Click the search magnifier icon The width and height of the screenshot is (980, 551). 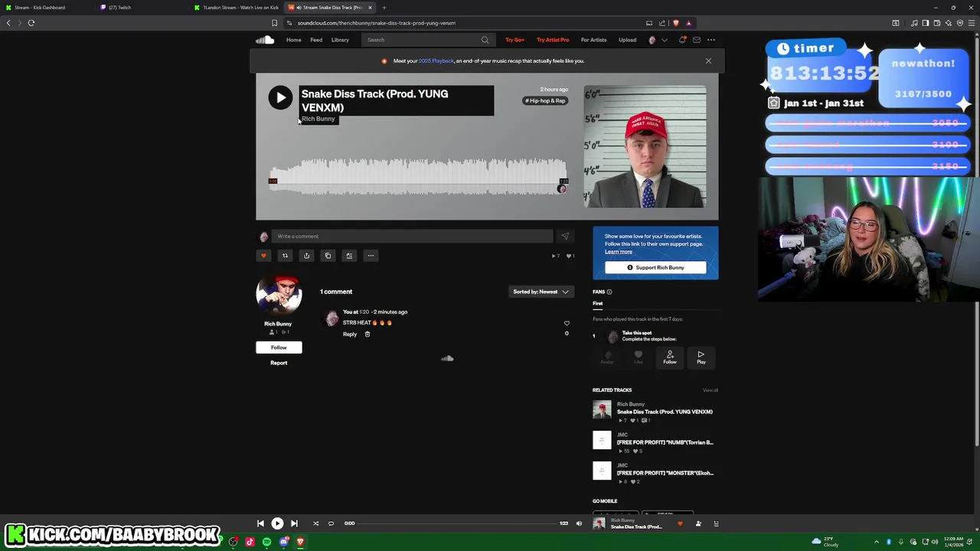(485, 40)
